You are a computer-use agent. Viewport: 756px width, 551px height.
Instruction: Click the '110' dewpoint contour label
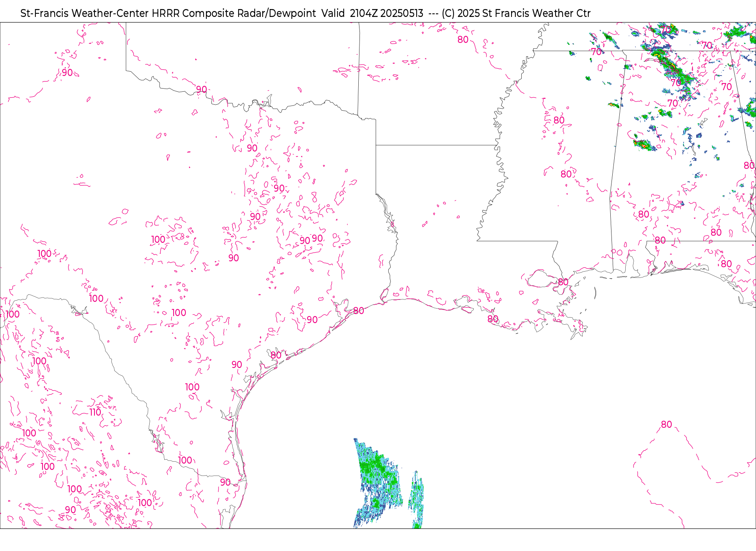click(95, 412)
